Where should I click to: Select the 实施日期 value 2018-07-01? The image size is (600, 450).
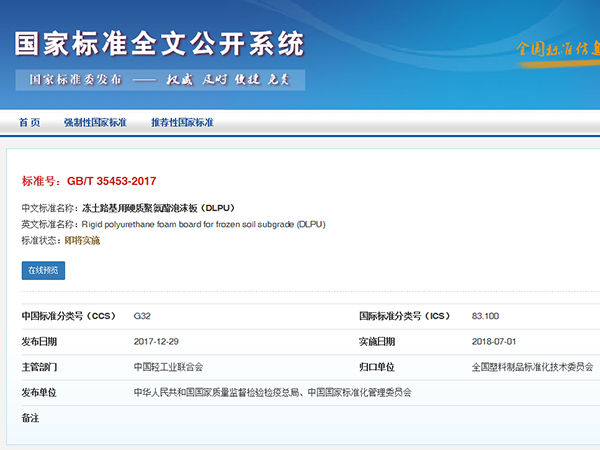(x=494, y=341)
